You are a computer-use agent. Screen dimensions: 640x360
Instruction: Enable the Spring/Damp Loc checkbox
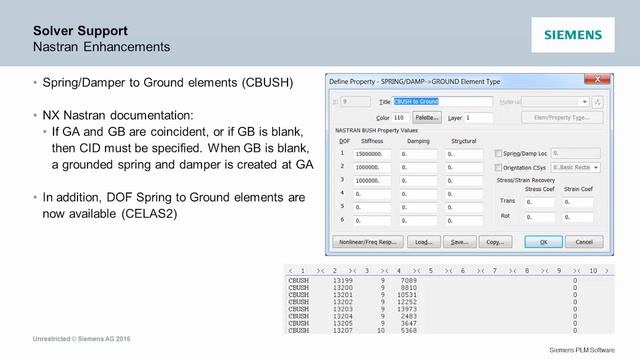click(498, 153)
